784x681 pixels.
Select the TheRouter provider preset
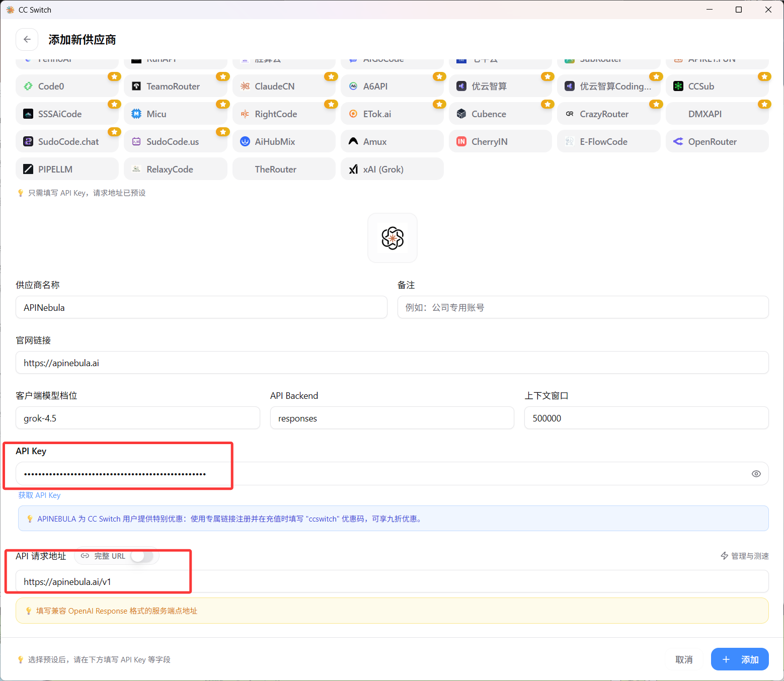point(284,169)
